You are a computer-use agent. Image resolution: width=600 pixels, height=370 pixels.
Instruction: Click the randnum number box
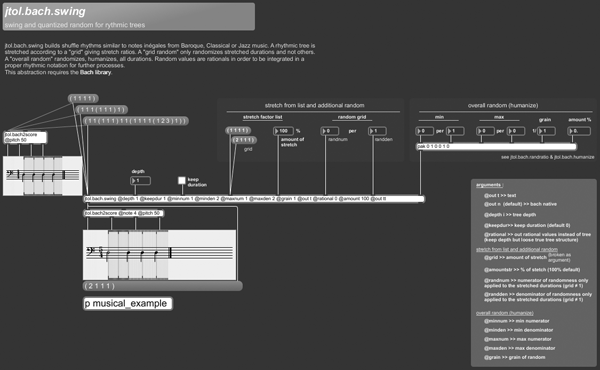coord(329,131)
